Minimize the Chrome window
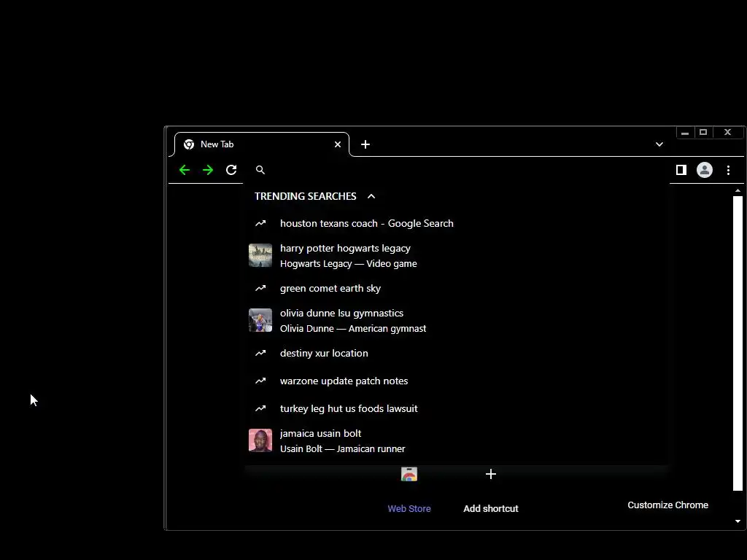The image size is (747, 560). (685, 133)
